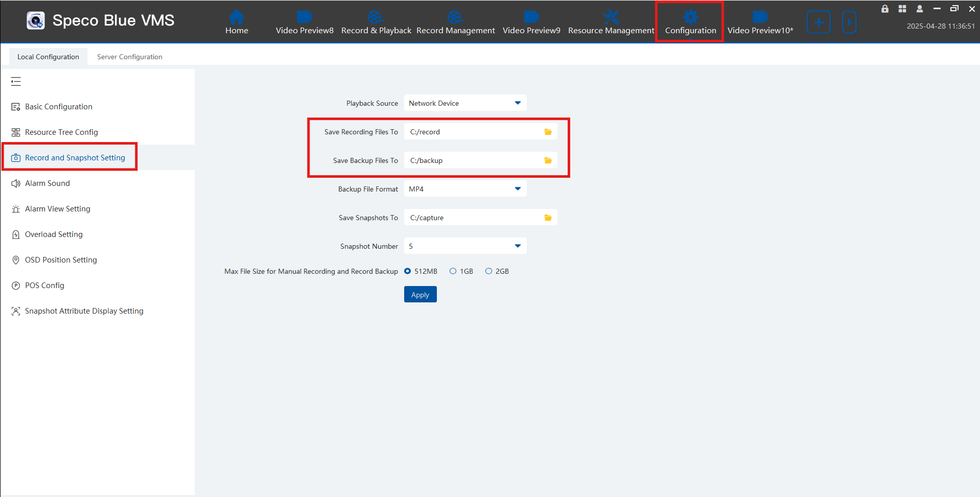Click the Apply button
The width and height of the screenshot is (980, 497).
[x=420, y=294]
